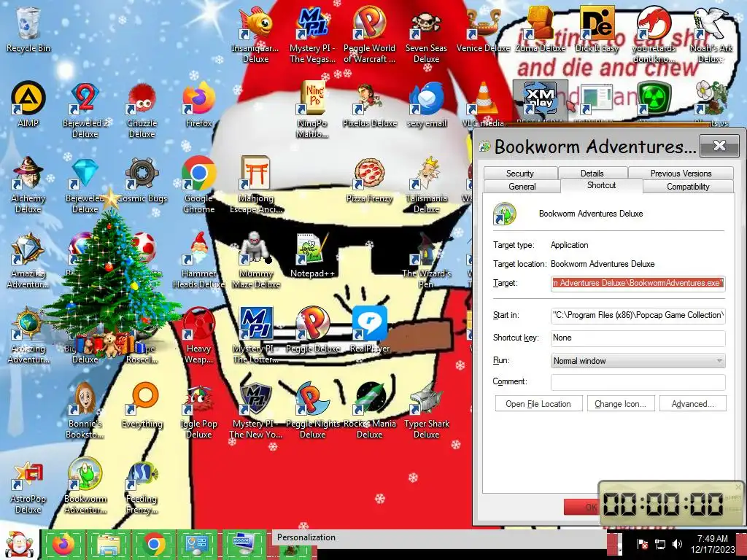Open the Advanced shortcut options

(x=693, y=404)
